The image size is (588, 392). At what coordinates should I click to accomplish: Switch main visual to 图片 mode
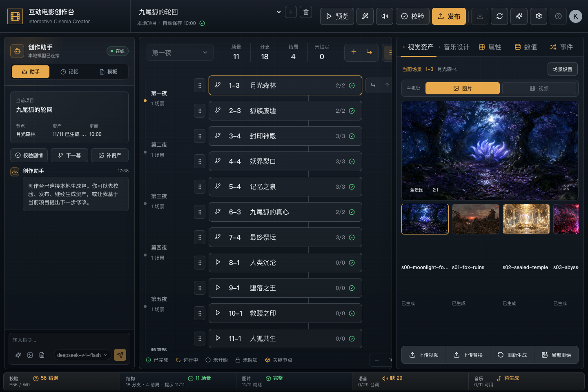point(463,88)
